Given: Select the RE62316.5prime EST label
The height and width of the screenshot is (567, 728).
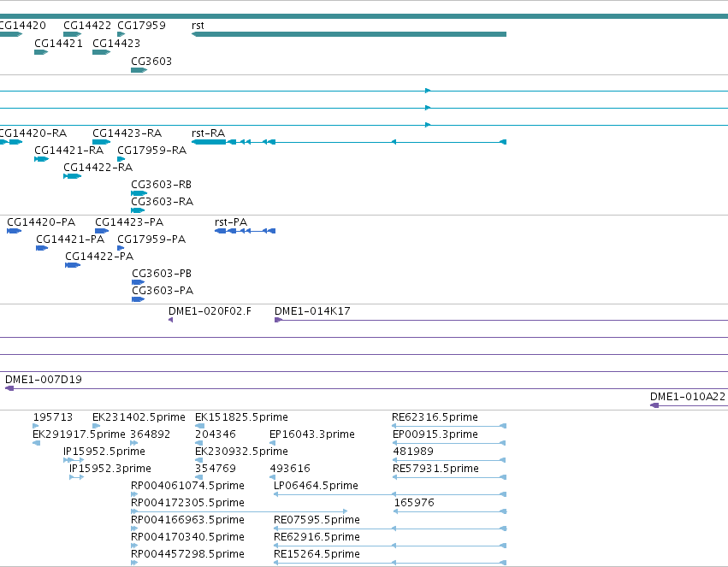Looking at the screenshot, I should (x=435, y=417).
